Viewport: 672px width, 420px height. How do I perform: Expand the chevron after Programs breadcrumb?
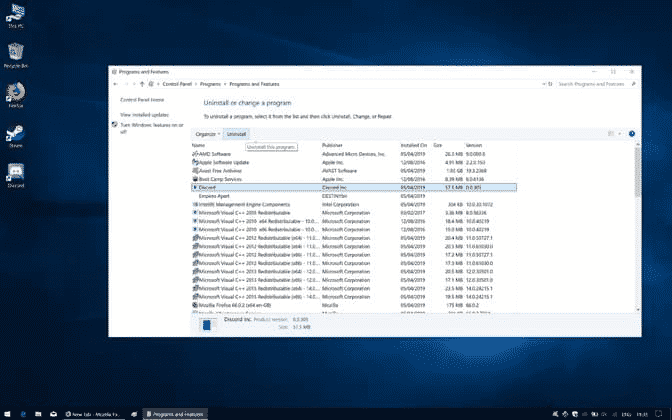click(x=225, y=84)
